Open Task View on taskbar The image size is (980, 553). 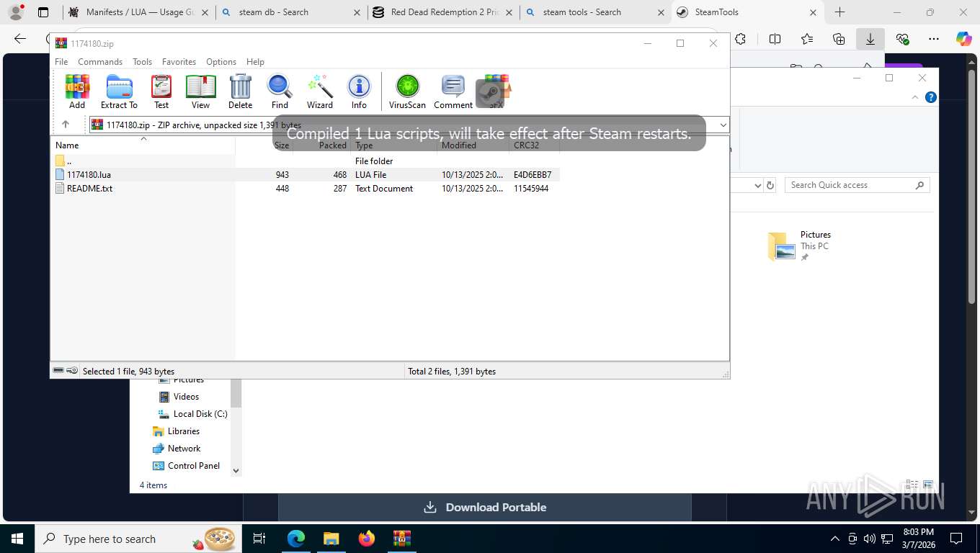tap(259, 539)
